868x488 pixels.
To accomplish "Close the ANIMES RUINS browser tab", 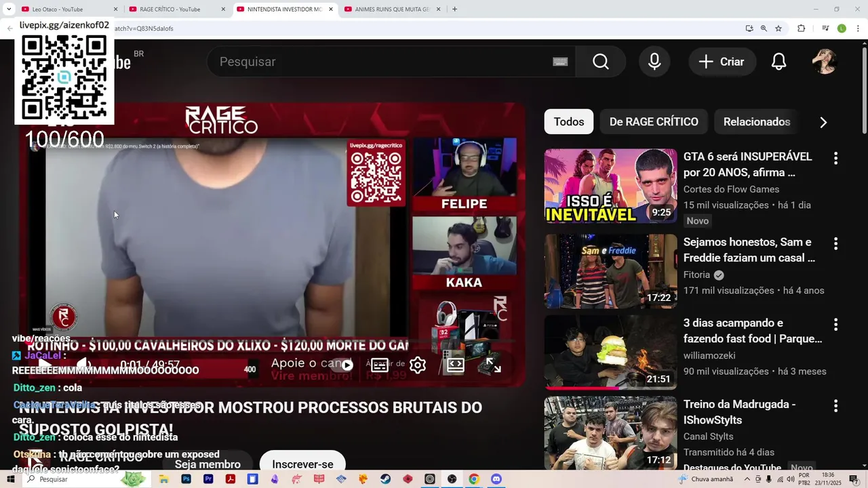I will click(x=438, y=9).
